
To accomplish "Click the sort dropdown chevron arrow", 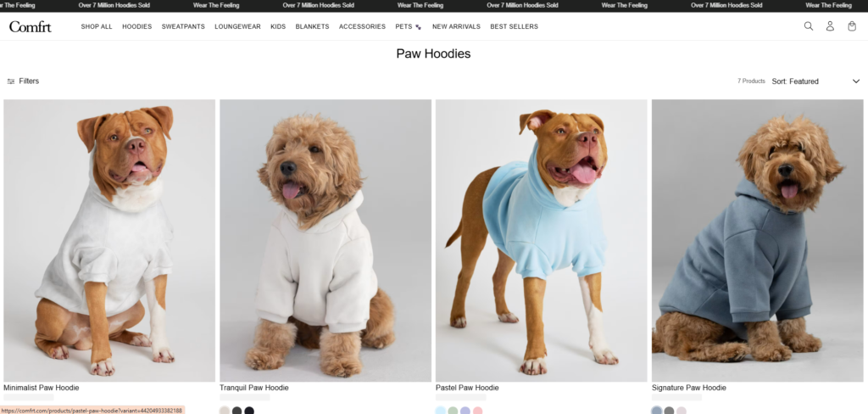I will 856,81.
